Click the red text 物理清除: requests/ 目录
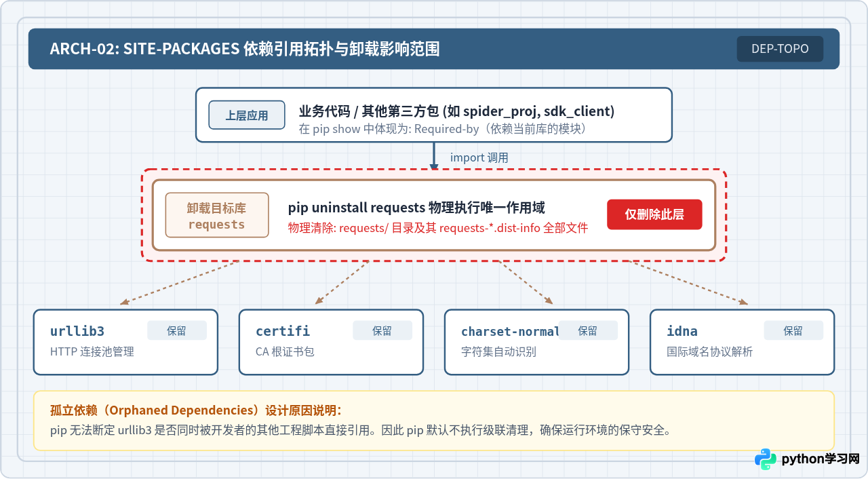The image size is (868, 479). pyautogui.click(x=438, y=228)
